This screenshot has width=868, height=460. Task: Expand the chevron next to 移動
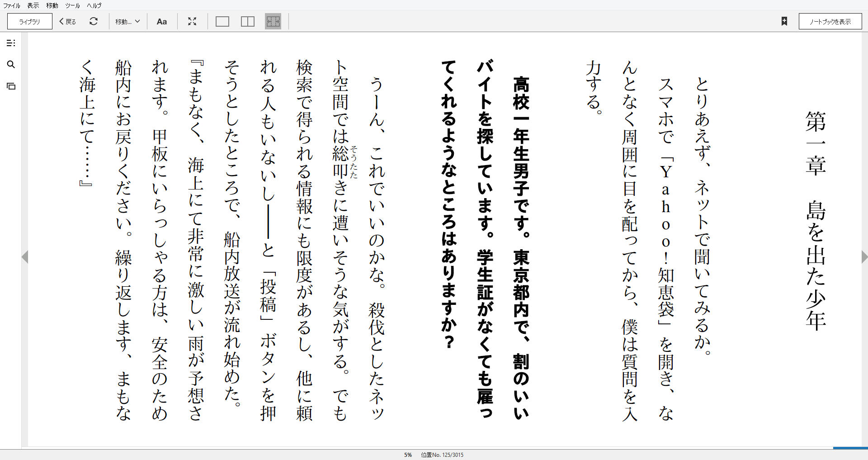click(x=138, y=21)
